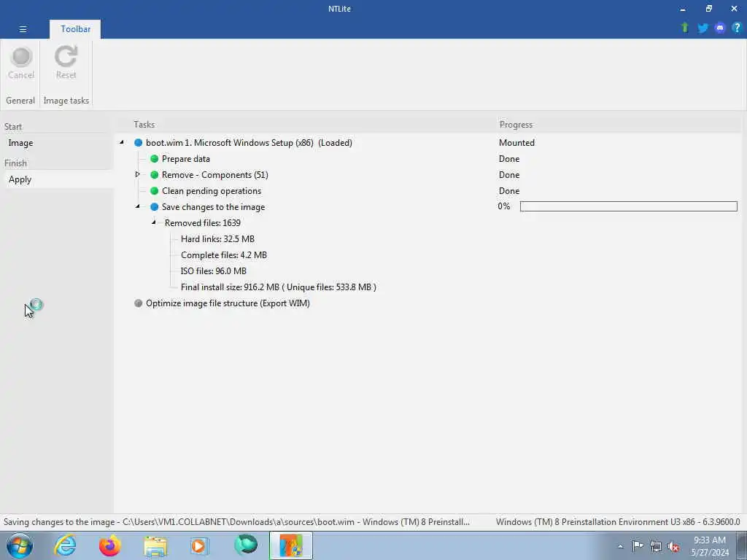
Task: Open the Twitter bird icon
Action: coord(703,28)
